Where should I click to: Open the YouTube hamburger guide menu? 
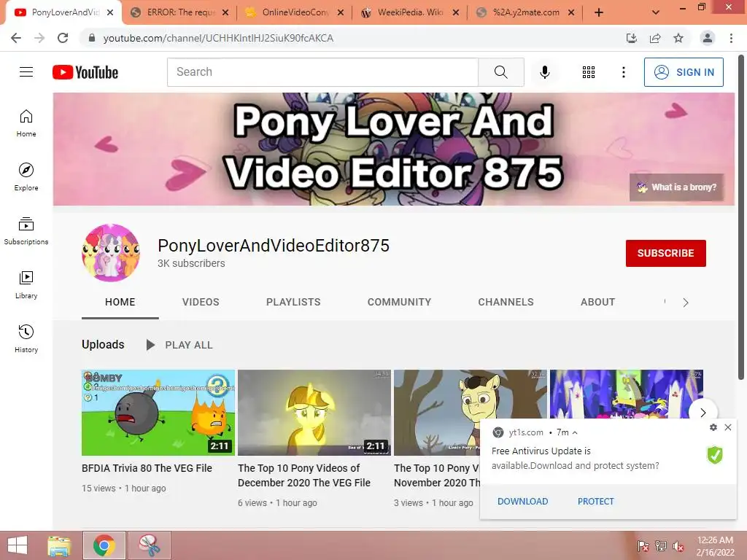coord(26,72)
